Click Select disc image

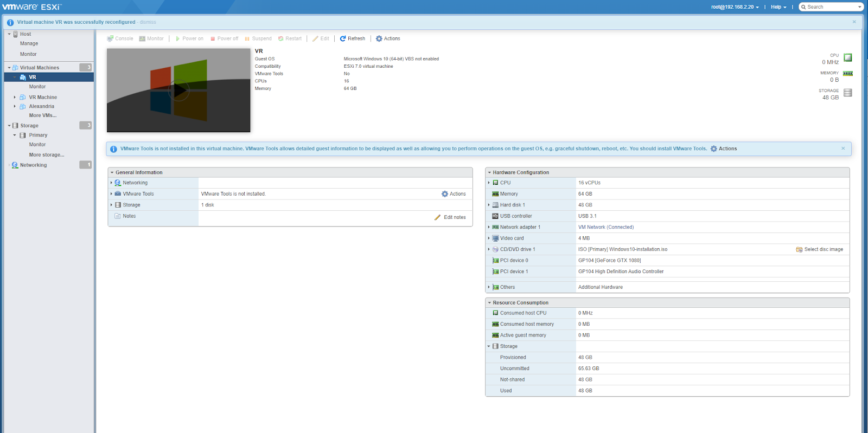click(x=820, y=250)
